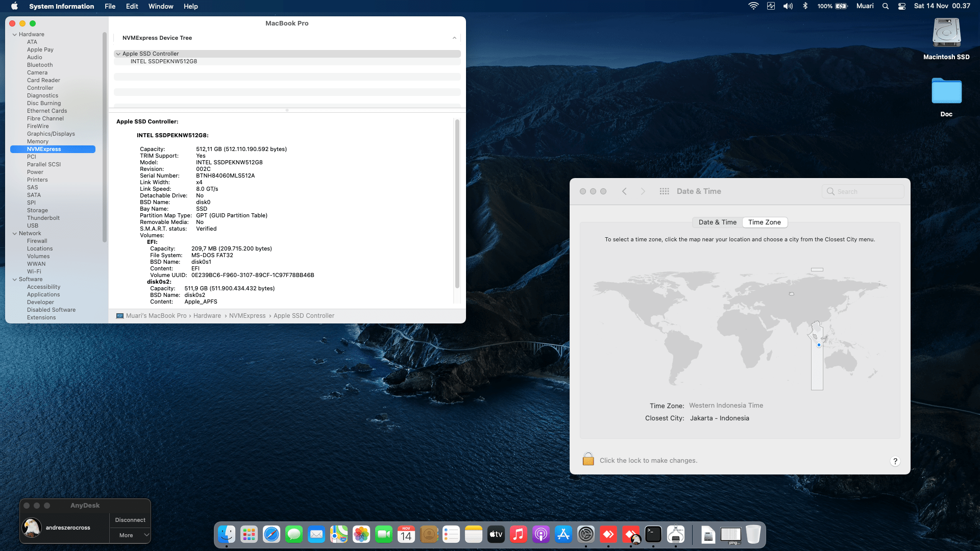Select Thunderbolt in the Hardware list

pos(43,218)
